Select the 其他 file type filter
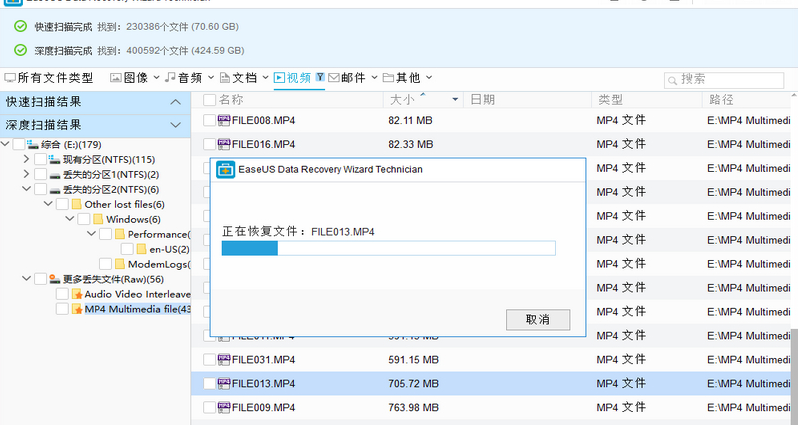 pos(402,78)
